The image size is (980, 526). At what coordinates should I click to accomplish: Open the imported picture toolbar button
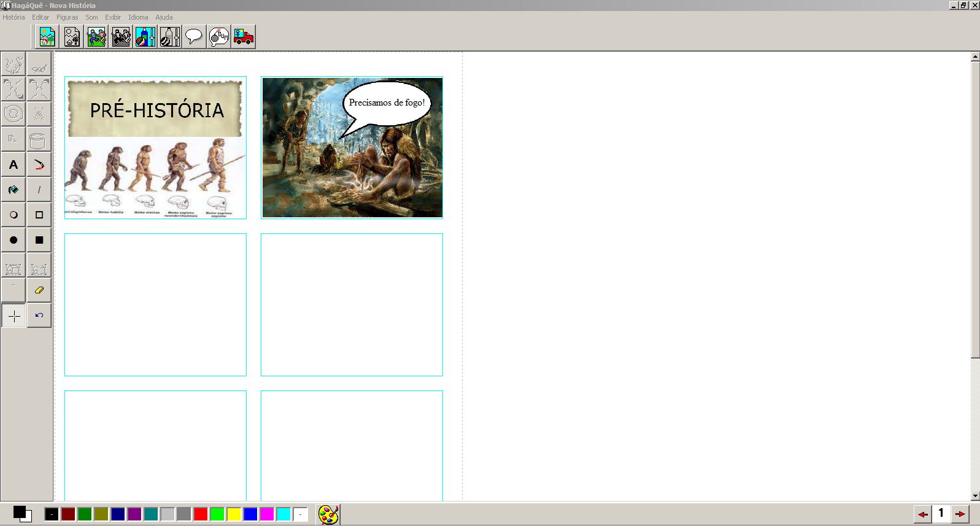pyautogui.click(x=72, y=37)
